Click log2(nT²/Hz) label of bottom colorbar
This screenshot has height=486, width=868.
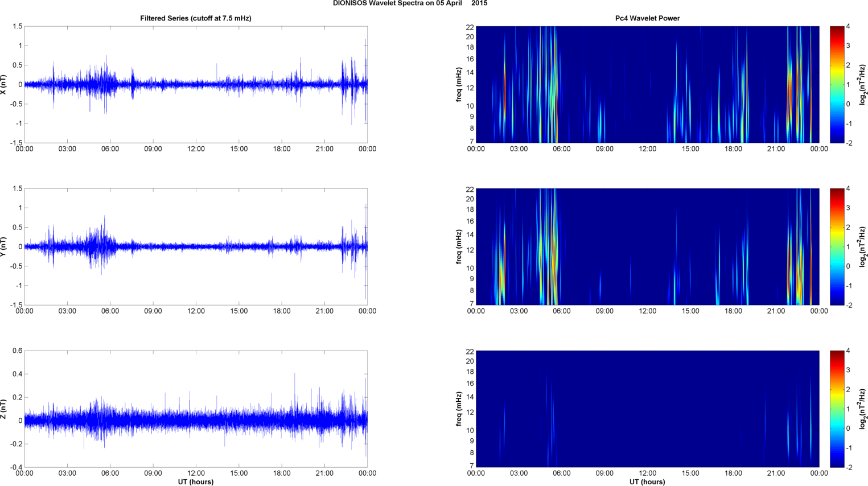(863, 409)
